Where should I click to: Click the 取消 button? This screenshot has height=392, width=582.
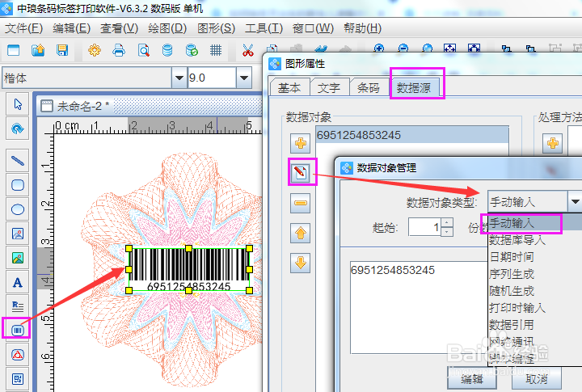point(537,378)
